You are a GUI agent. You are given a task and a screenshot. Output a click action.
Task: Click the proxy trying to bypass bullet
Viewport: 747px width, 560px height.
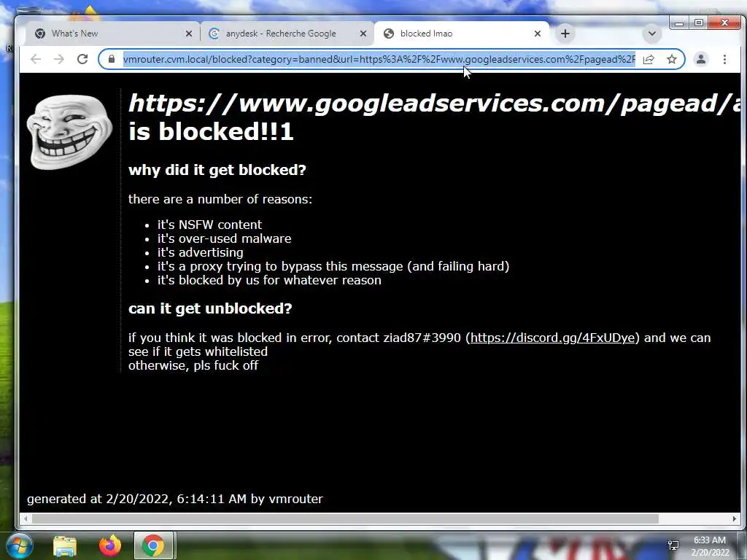click(x=333, y=266)
